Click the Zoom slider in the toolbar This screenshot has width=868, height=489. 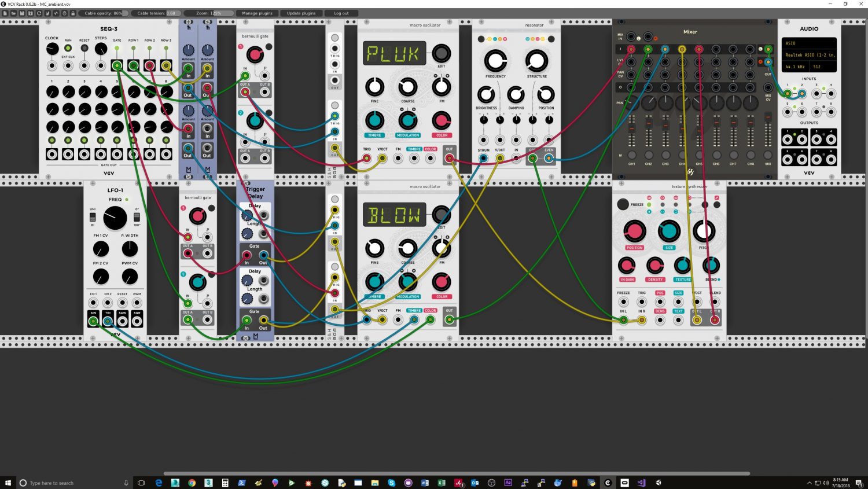coord(209,13)
